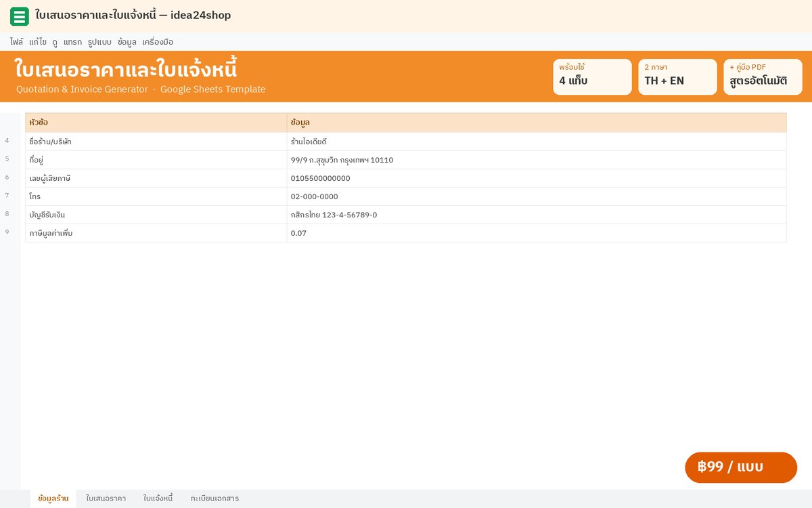The width and height of the screenshot is (812, 508).
Task: Select row header number 9
Action: [x=7, y=232]
